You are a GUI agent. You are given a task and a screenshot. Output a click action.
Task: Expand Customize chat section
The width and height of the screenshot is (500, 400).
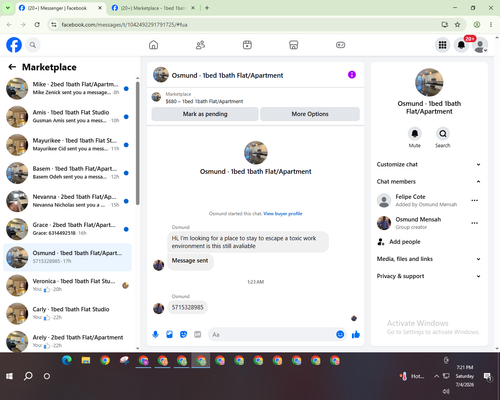click(429, 164)
